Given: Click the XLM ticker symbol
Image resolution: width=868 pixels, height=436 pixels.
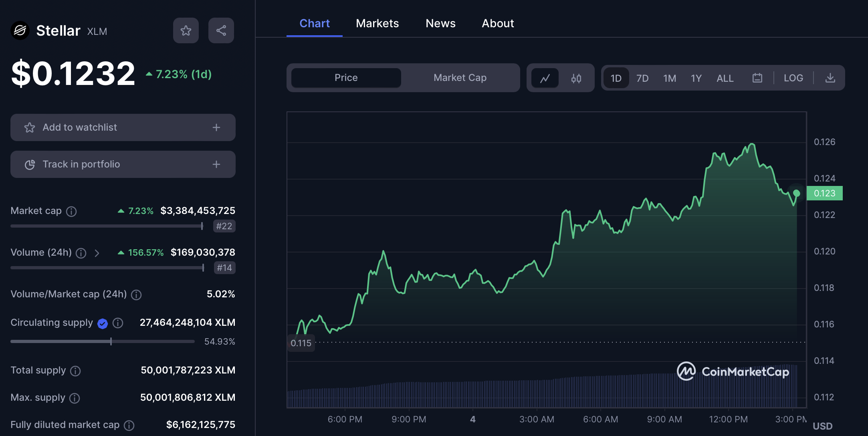Looking at the screenshot, I should 97,32.
